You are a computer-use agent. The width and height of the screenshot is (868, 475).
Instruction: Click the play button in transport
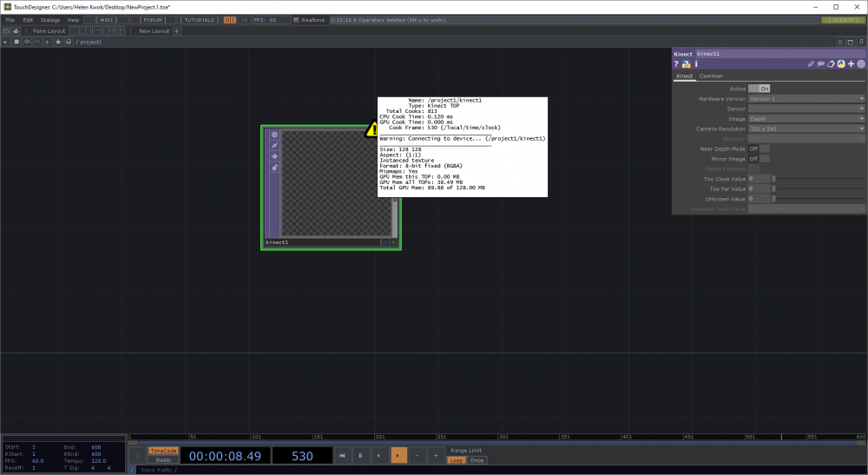point(398,456)
